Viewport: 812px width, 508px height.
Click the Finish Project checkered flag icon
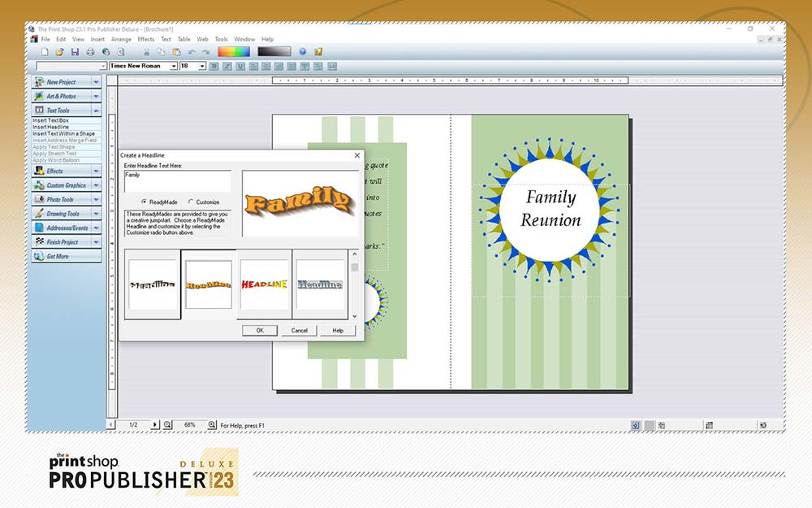[39, 241]
